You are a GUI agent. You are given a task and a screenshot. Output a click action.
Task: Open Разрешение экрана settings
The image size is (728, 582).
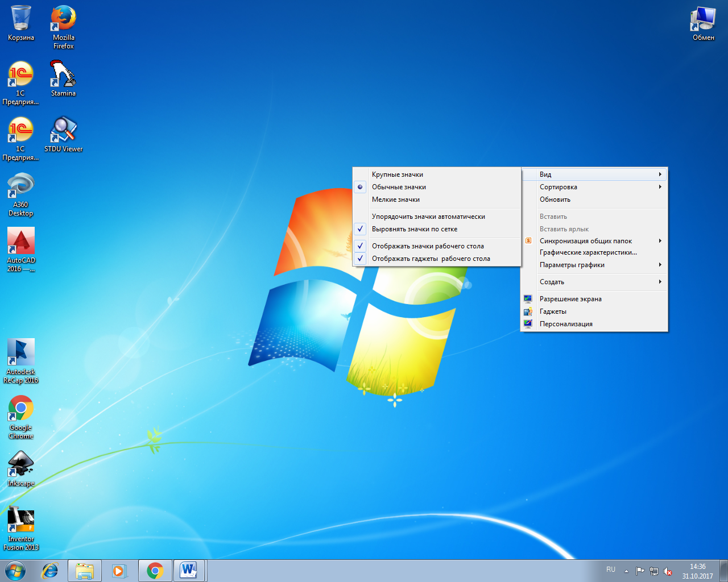(594, 299)
